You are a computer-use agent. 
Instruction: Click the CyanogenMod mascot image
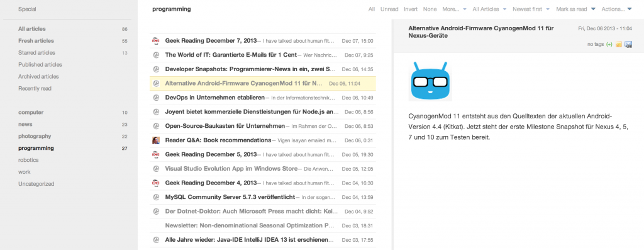click(x=430, y=81)
